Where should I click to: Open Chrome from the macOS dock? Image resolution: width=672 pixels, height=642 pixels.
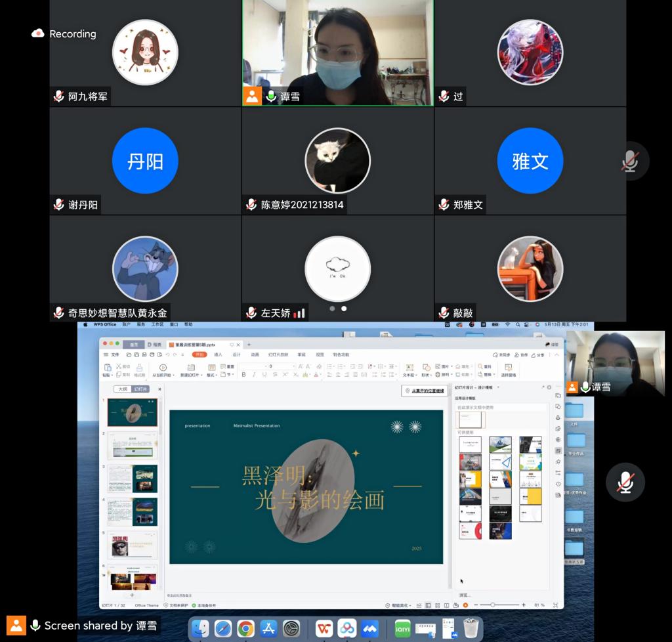click(246, 628)
